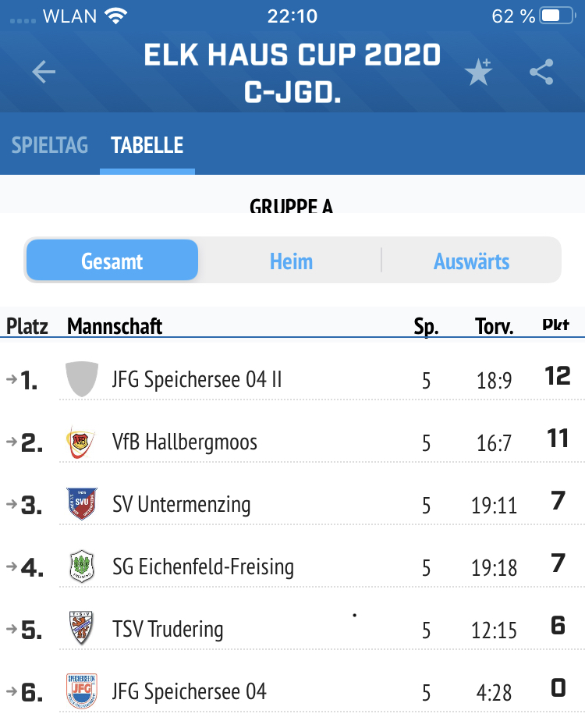This screenshot has width=585, height=728.
Task: Tap the grey placeholder shield for Speichersee 04 II
Action: click(x=82, y=379)
